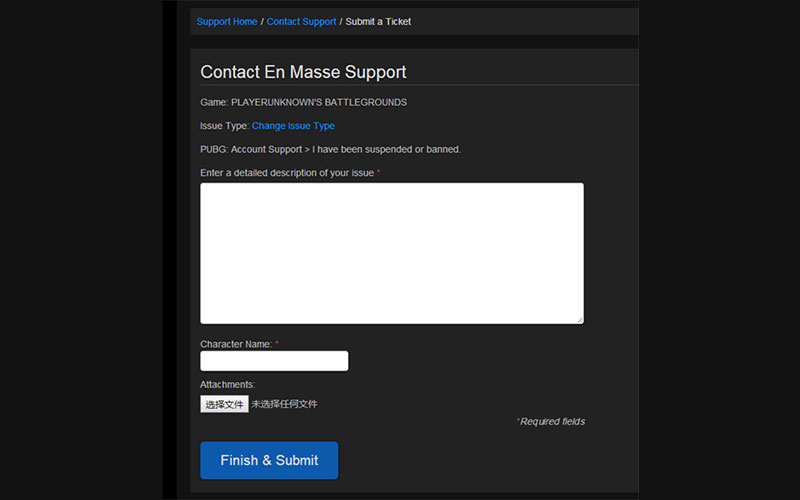Click the Attachments label
Viewport: 800px width, 500px height.
click(x=228, y=384)
